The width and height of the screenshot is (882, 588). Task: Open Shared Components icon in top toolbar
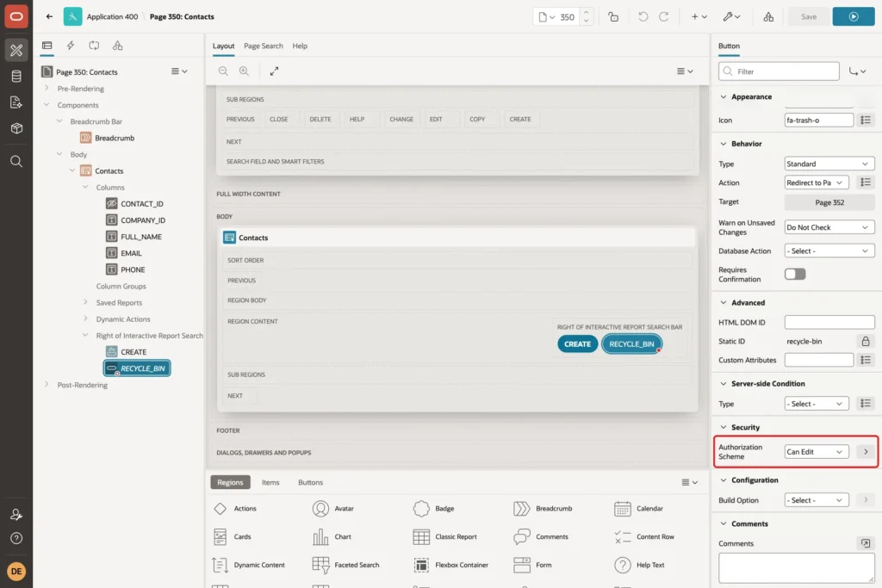pos(768,17)
